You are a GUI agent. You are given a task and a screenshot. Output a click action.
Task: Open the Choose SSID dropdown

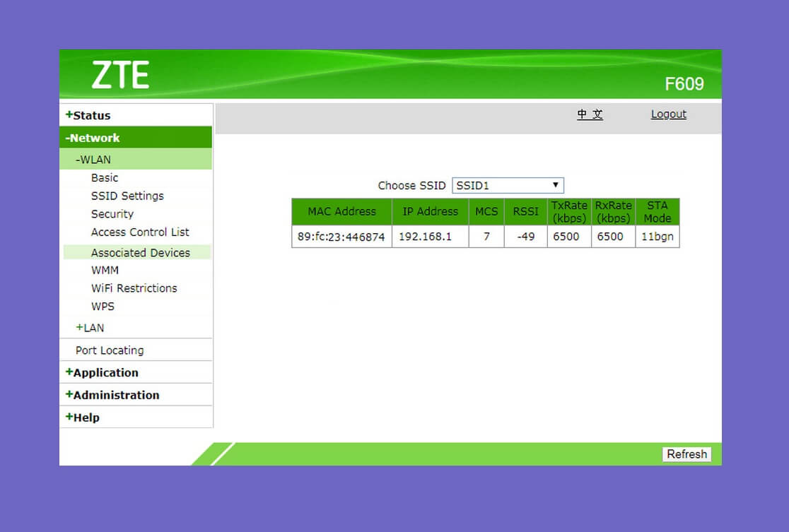tap(508, 185)
